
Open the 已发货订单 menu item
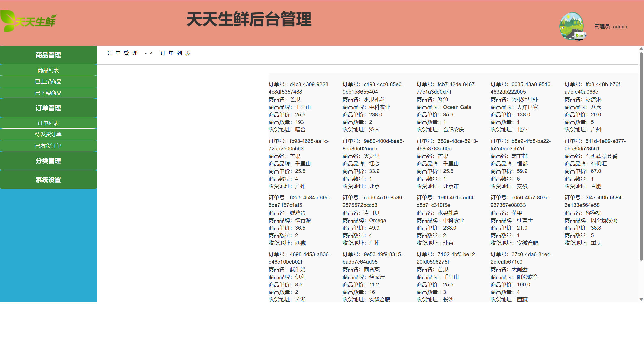pyautogui.click(x=48, y=146)
